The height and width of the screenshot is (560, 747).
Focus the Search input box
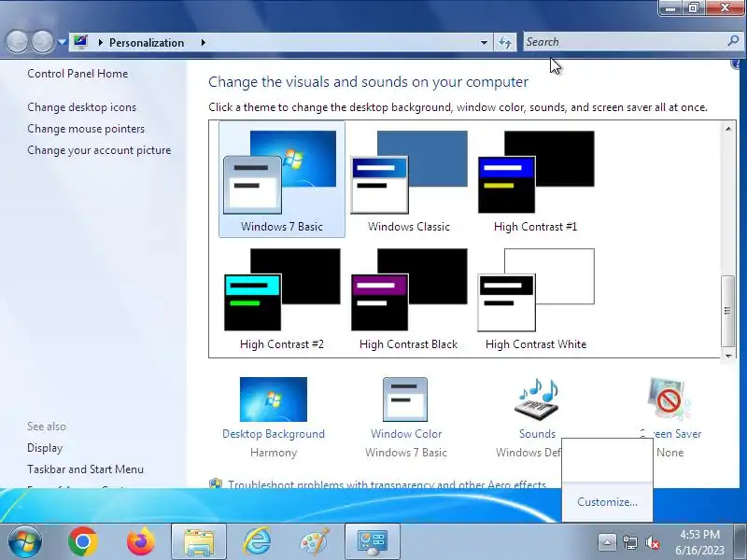coord(624,42)
